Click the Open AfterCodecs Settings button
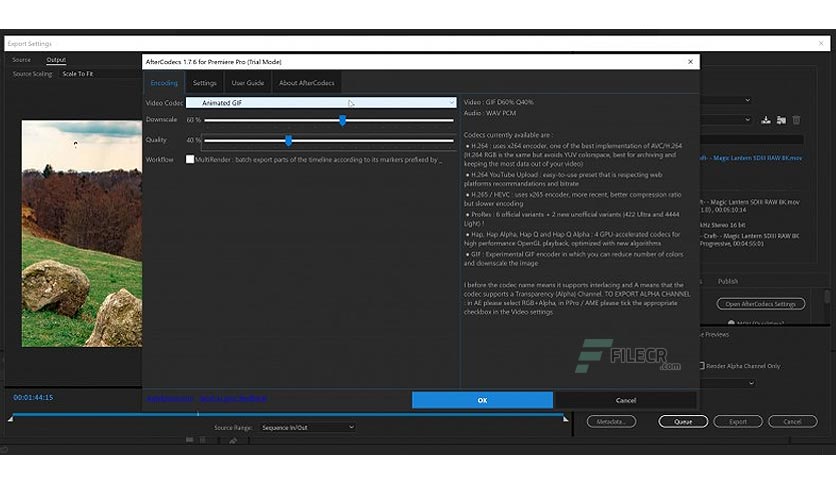836x484 pixels. [761, 304]
